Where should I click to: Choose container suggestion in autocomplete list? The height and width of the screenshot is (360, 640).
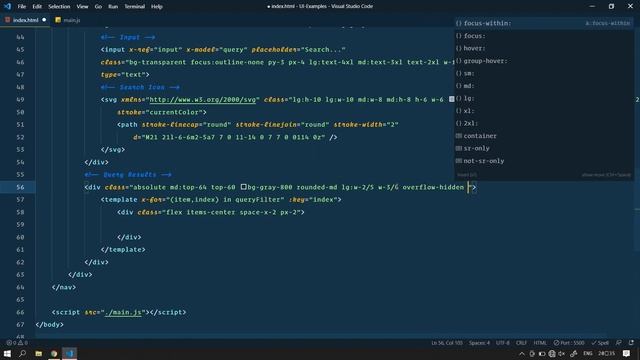click(x=544, y=136)
